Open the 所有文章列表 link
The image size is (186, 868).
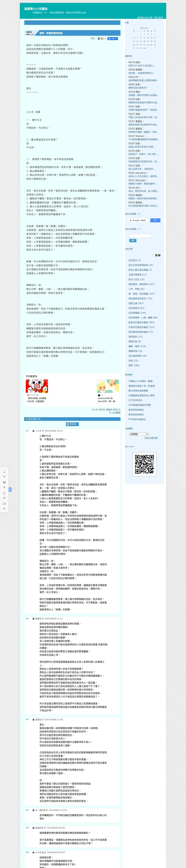point(151,438)
